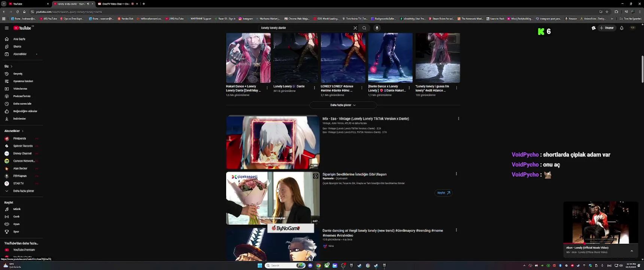
Task: Open Hakari Dance + Lonely short thumbnail
Action: [248, 58]
